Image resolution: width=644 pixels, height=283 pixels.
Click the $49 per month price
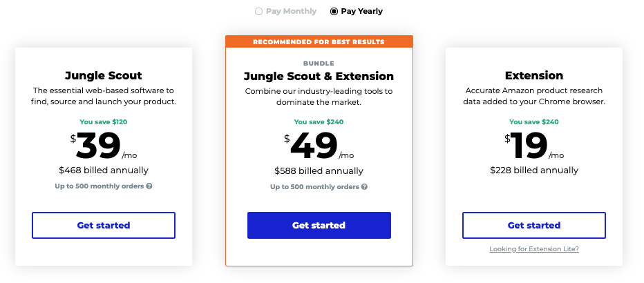[319, 146]
